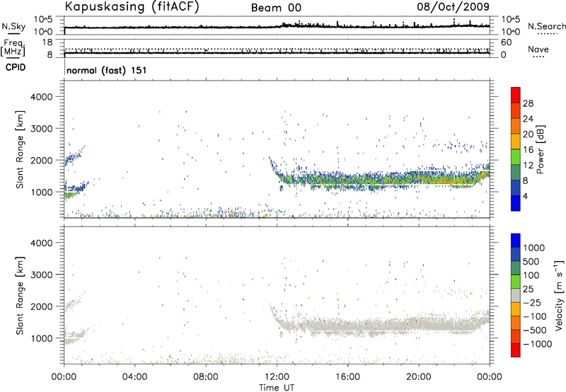Click the date '08/Oct/2009'
The width and height of the screenshot is (566, 392).
point(453,6)
